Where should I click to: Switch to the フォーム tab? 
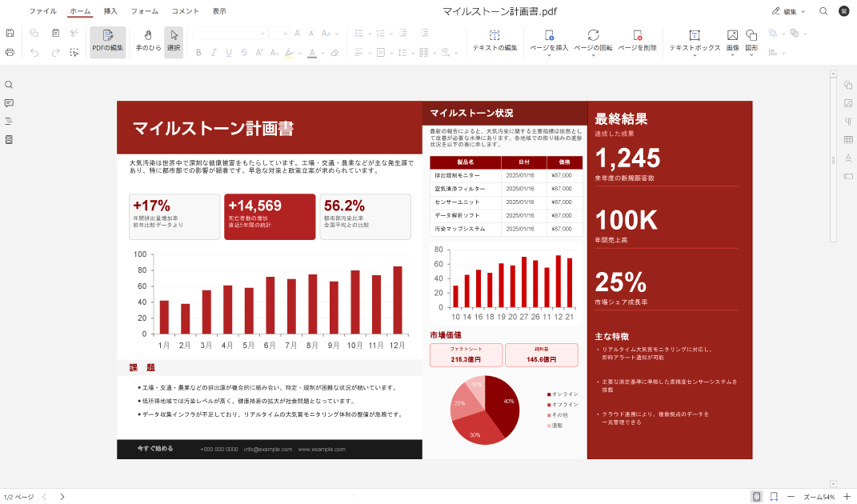[x=144, y=11]
